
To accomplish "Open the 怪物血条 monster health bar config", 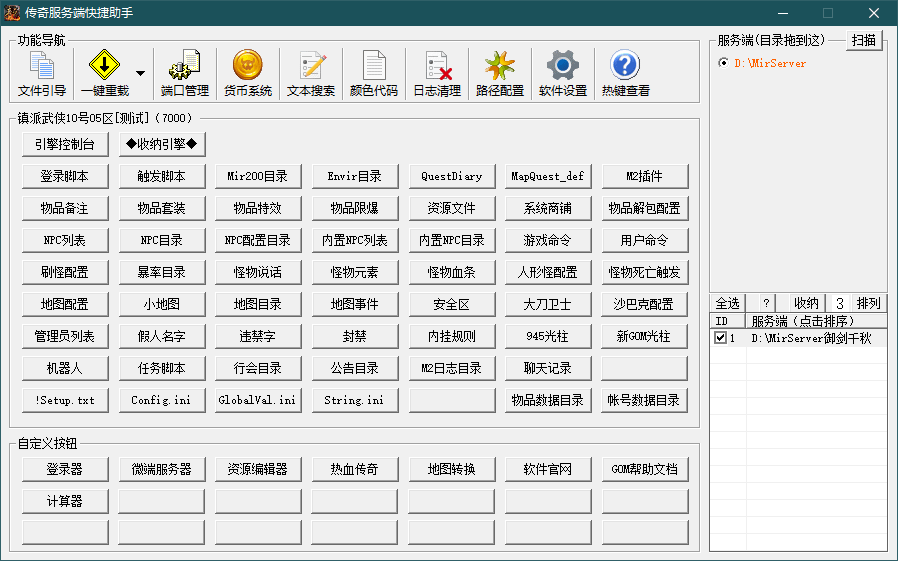I will [x=452, y=272].
